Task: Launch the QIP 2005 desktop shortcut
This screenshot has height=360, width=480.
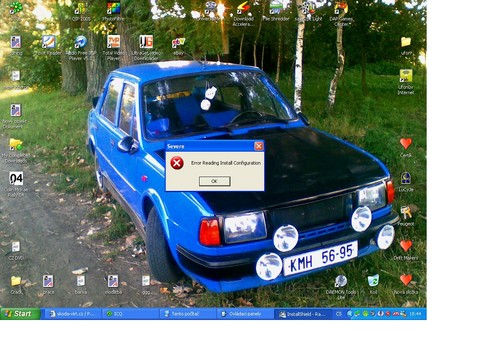Action: (x=81, y=11)
